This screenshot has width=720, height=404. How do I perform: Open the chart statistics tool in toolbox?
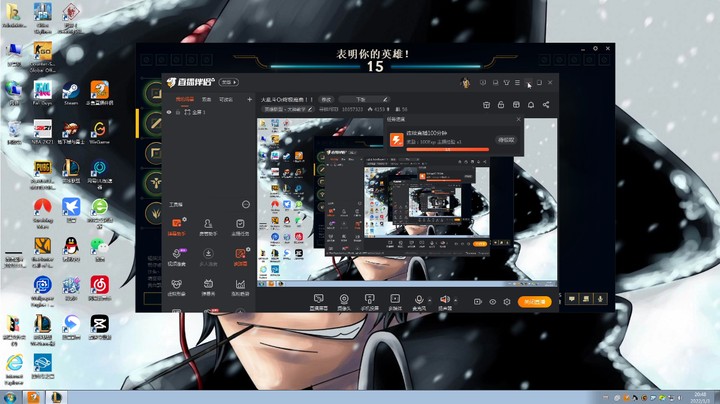[240, 287]
